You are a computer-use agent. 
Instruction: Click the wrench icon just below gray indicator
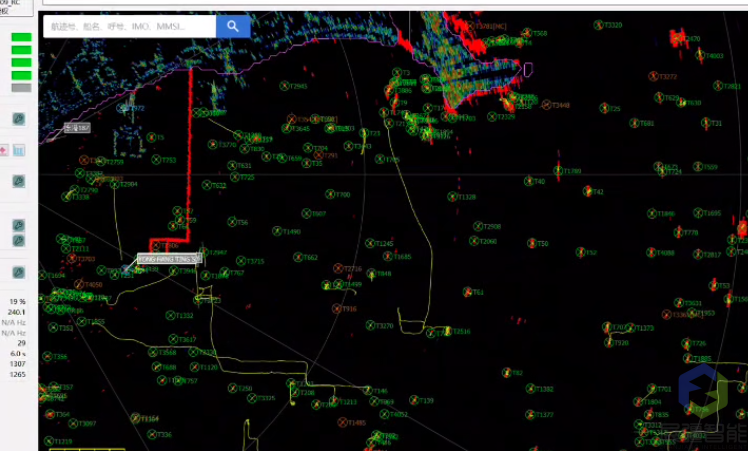tap(19, 118)
